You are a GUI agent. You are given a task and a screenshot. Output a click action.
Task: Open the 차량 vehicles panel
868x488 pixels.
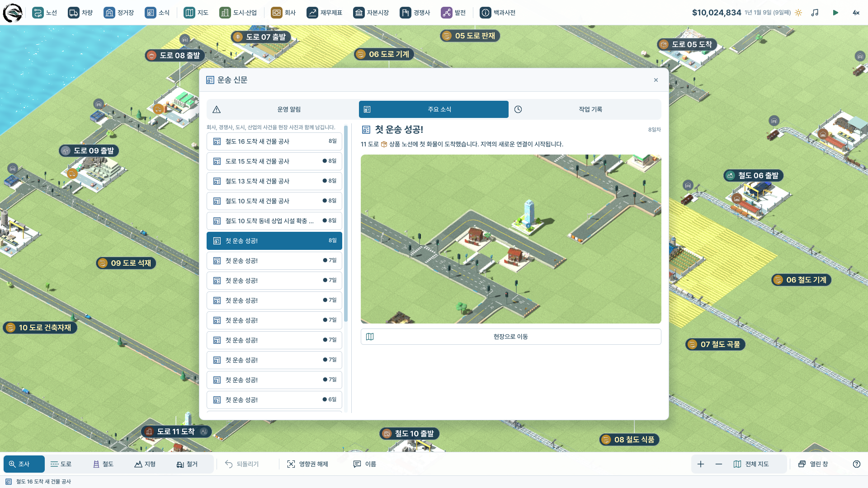coord(80,13)
